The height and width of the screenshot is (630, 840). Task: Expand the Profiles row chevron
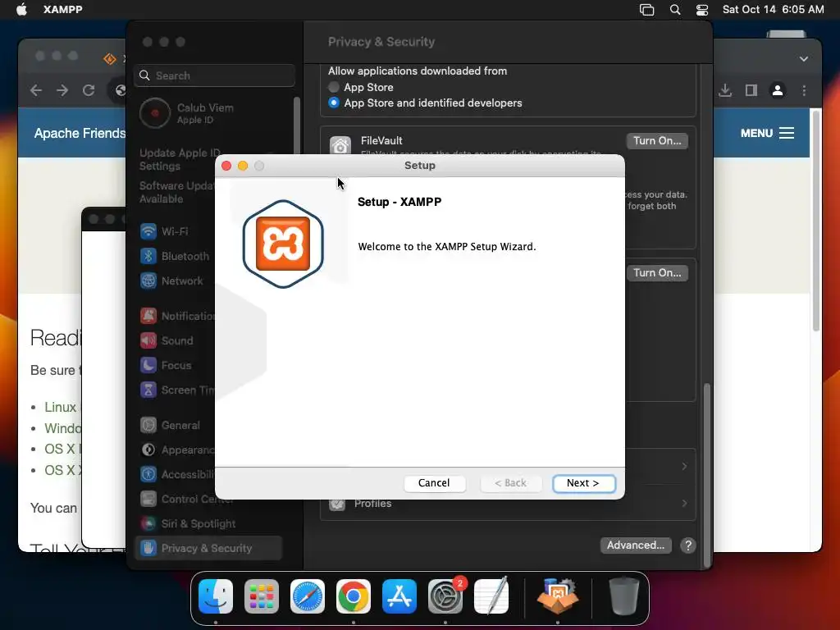[x=684, y=503]
